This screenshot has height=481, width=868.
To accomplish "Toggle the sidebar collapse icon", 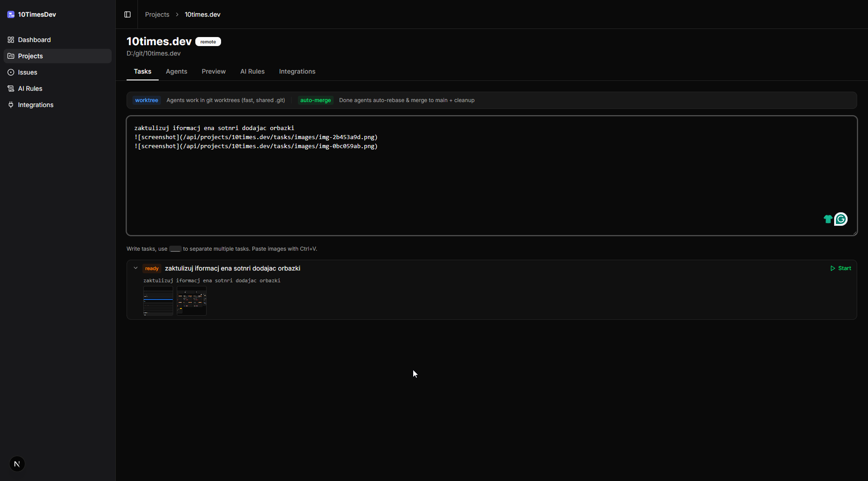I will click(127, 14).
